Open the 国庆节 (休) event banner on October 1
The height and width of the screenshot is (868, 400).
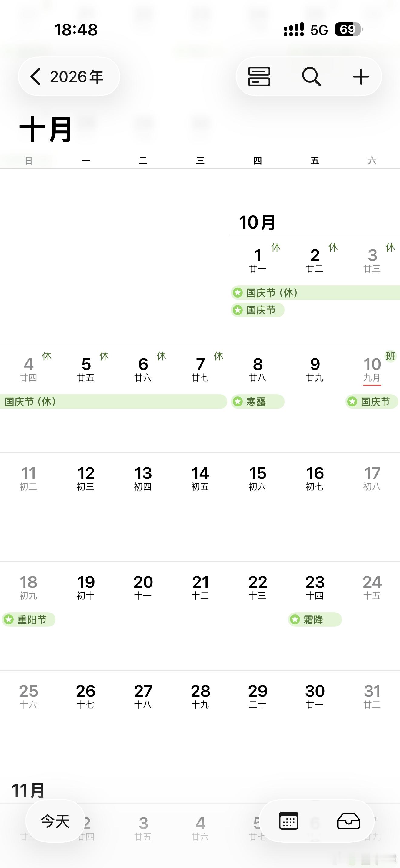(x=315, y=292)
